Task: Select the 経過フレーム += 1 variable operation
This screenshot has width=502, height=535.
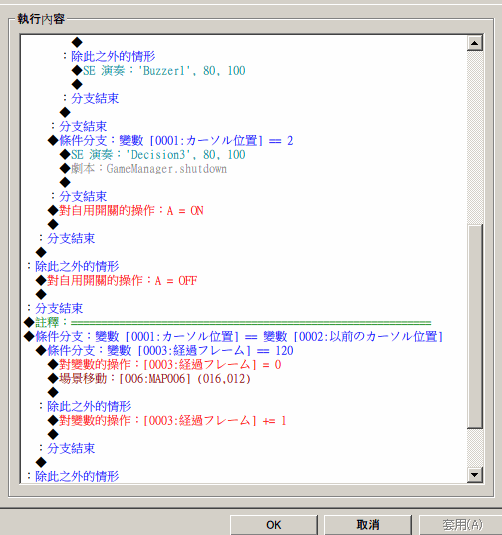Action: click(167, 420)
